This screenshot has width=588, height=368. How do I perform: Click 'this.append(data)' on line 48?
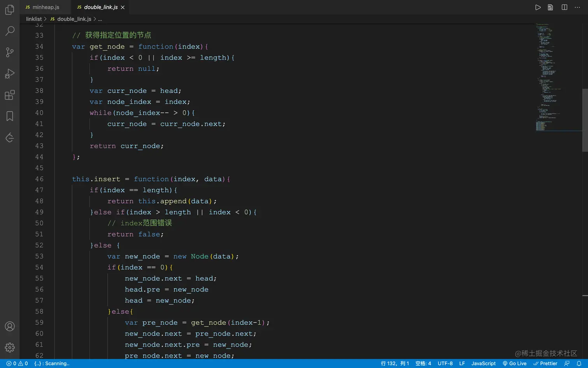(x=175, y=201)
